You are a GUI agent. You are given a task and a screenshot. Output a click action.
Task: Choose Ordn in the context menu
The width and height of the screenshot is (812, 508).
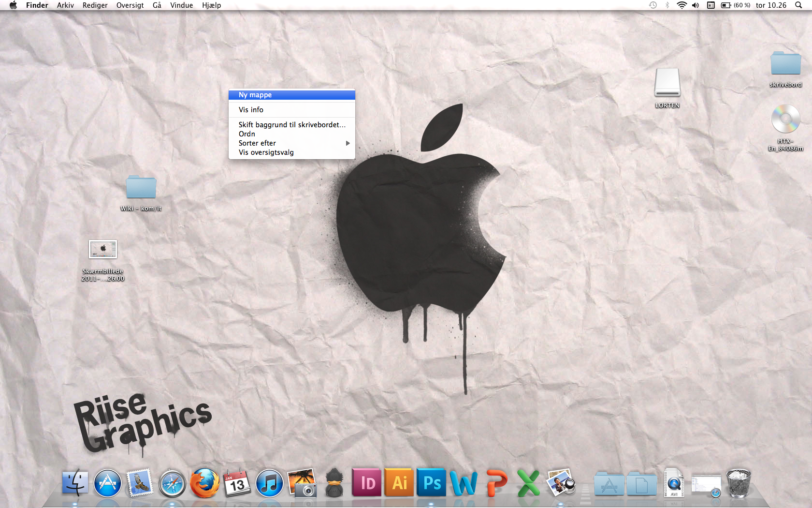click(x=292, y=134)
